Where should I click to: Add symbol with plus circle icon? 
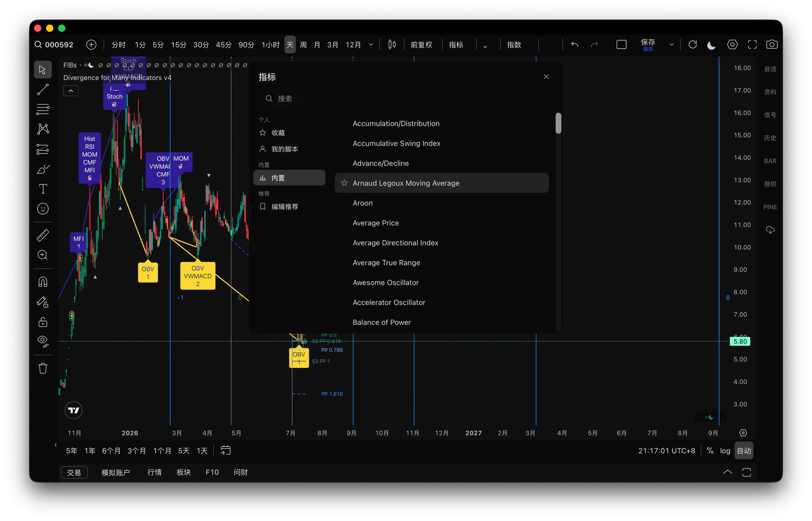(91, 45)
